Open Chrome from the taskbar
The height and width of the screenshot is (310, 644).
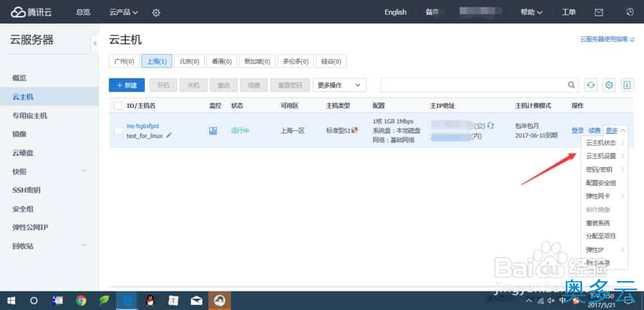[x=81, y=301]
